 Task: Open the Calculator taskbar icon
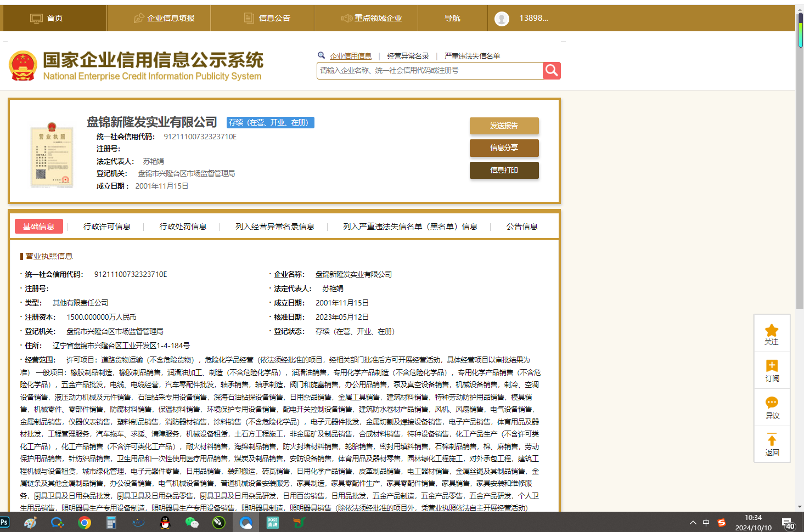pos(111,523)
